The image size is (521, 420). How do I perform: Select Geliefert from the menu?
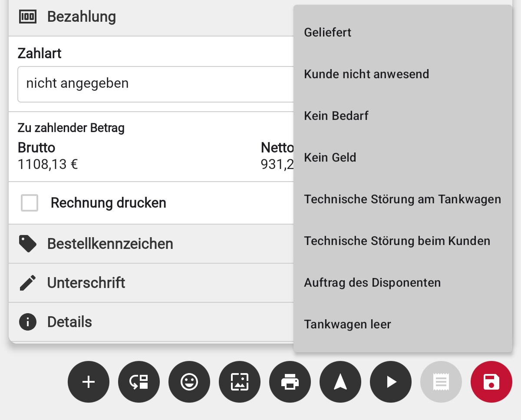pyautogui.click(x=328, y=33)
